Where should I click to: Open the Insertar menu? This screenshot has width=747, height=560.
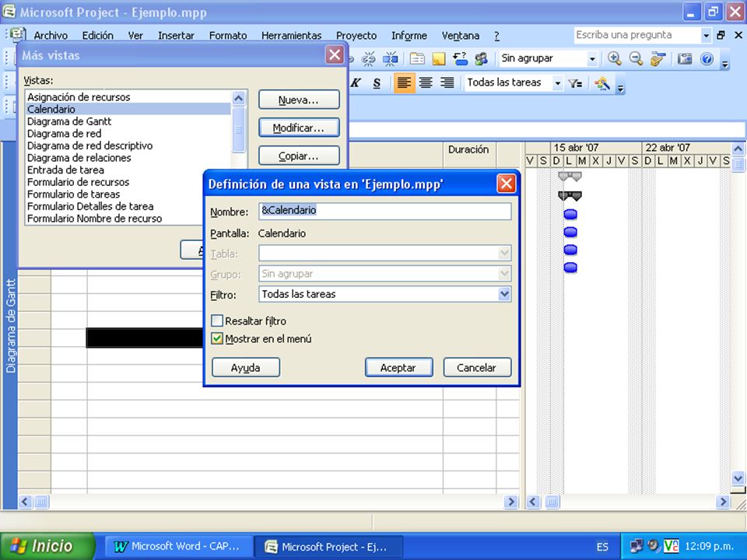point(177,35)
